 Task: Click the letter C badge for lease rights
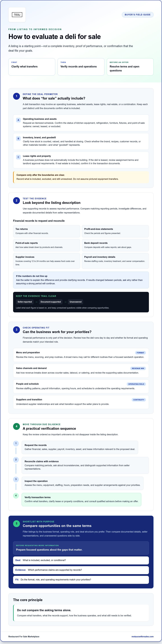point(18,157)
